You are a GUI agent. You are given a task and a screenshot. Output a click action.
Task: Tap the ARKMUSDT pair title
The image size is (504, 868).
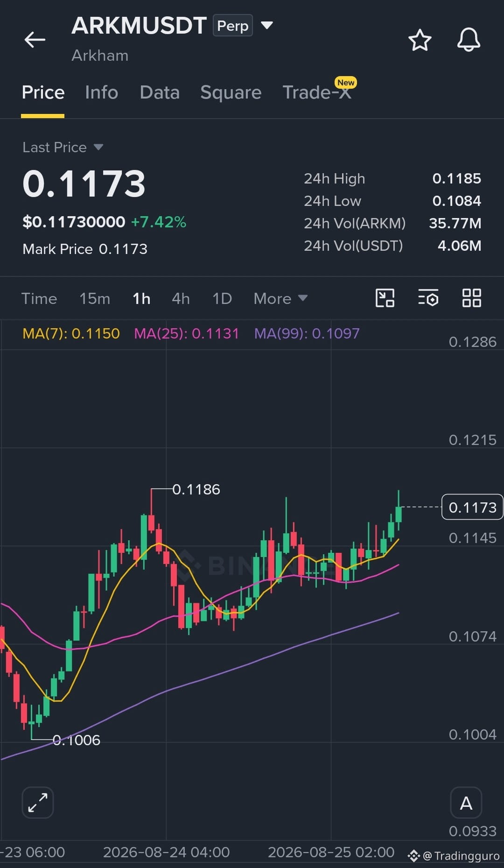(139, 25)
